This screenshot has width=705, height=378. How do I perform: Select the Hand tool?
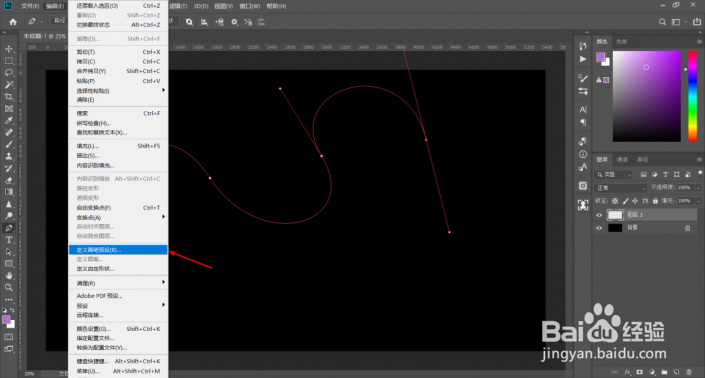pyautogui.click(x=9, y=276)
